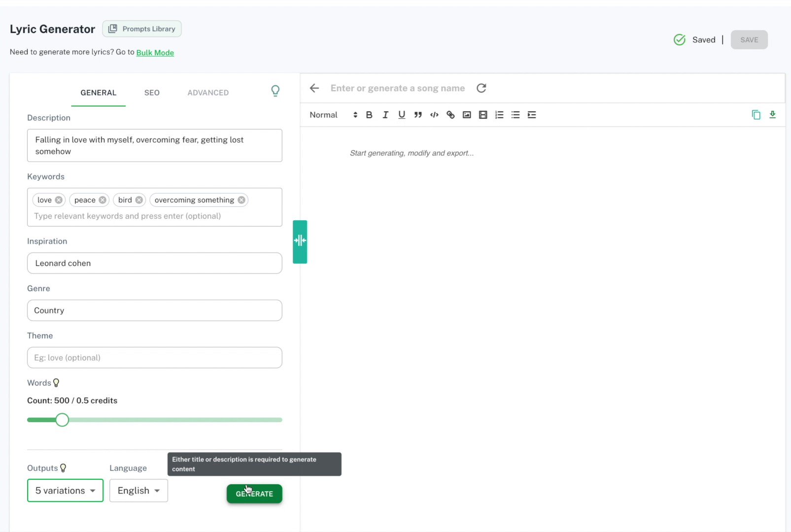Click the 'Count: 500 / 0.5 credits' text
791x532 pixels.
[x=72, y=400]
